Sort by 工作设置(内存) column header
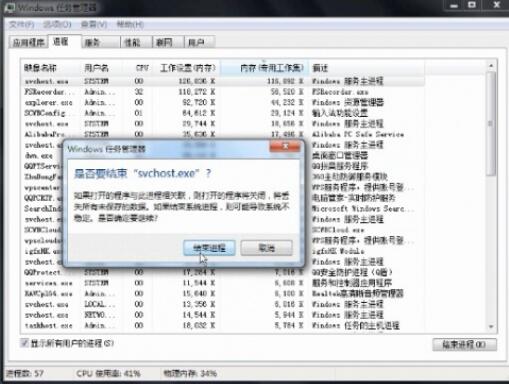Viewport: 509px width, 384px height. coord(187,68)
